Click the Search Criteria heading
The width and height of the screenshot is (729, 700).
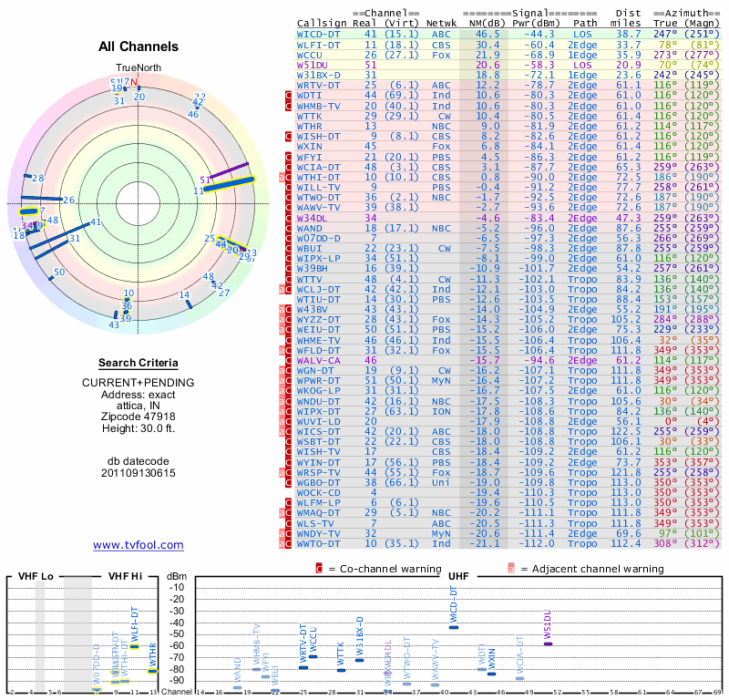pos(139,363)
